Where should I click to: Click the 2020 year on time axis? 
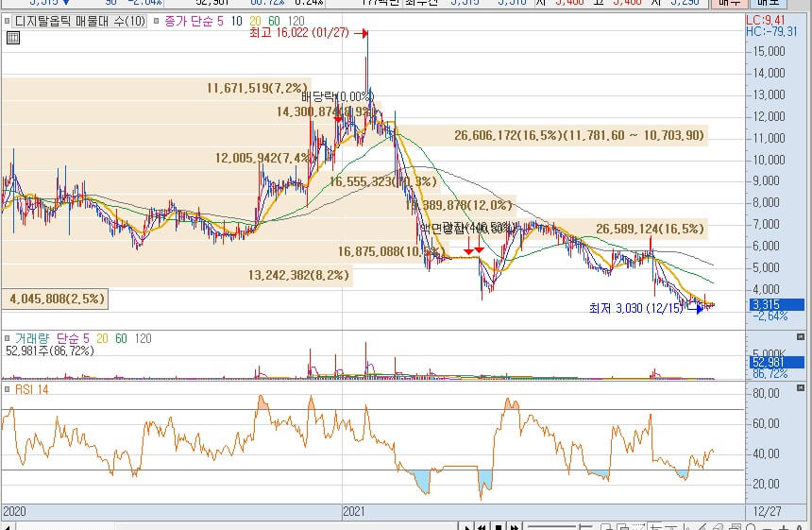pos(14,512)
